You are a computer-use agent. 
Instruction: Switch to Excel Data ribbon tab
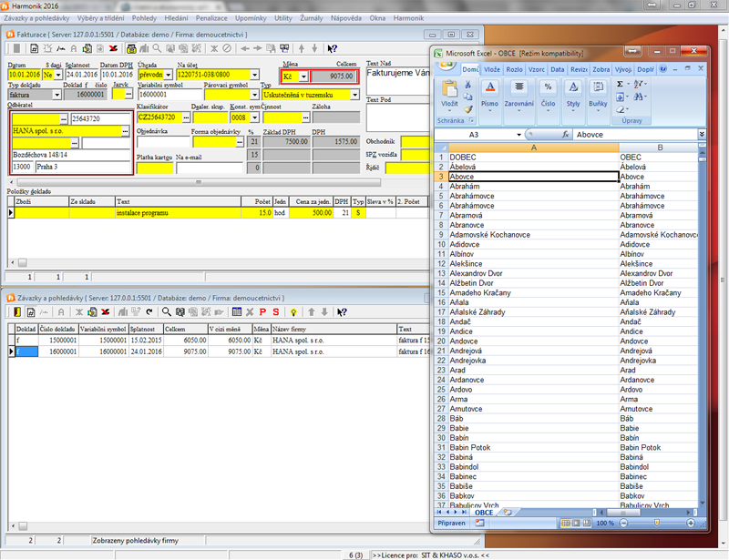pyautogui.click(x=557, y=69)
